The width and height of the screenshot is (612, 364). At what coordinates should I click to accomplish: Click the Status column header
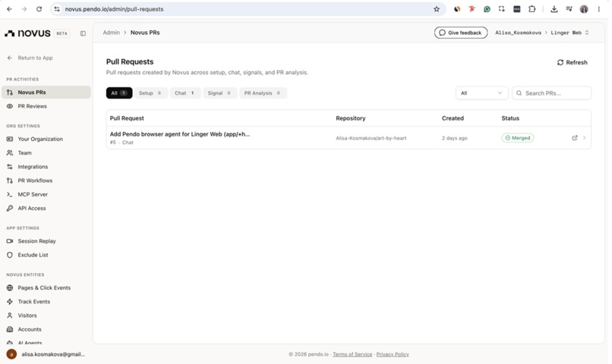point(510,118)
